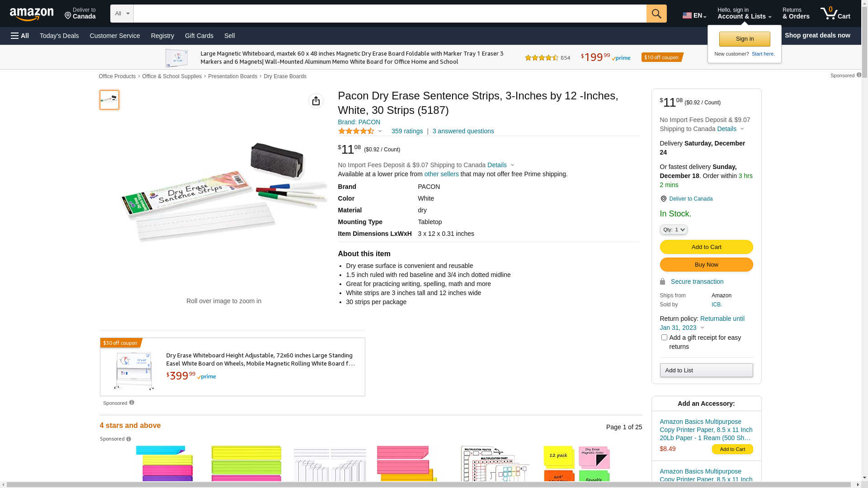
Task: Open the All hamburger menu
Action: pos(20,36)
